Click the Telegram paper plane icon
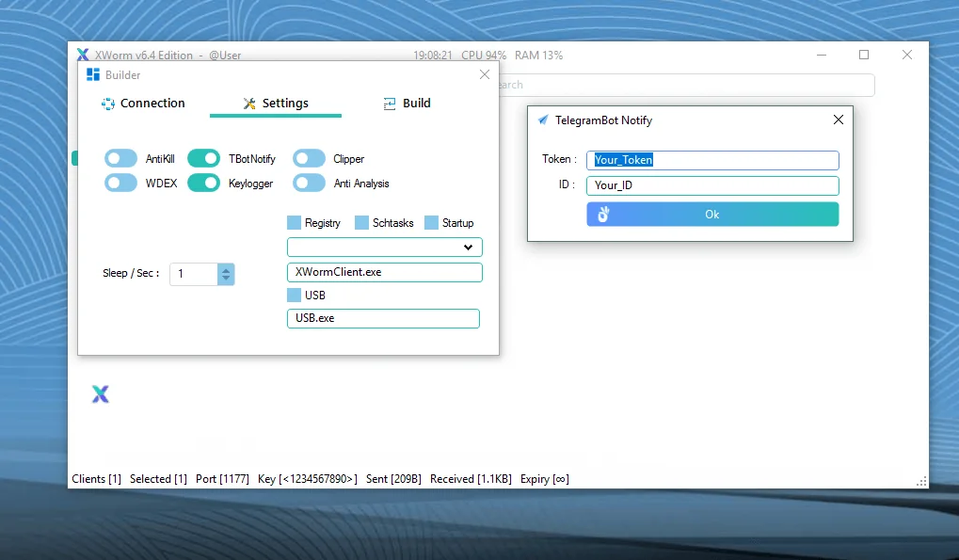Screen dimensions: 959x560 [543, 120]
